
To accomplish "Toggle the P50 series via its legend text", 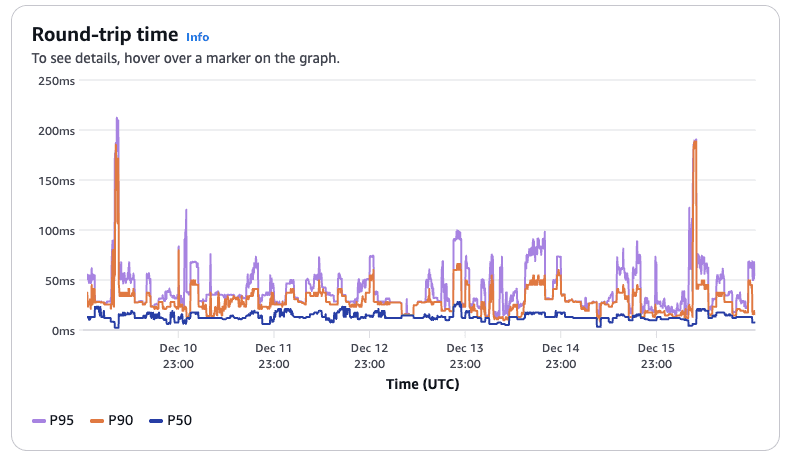I will 179,421.
